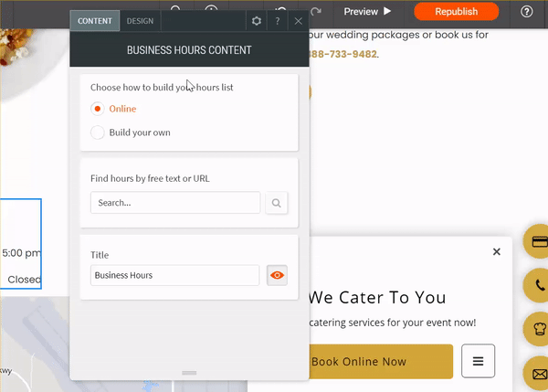Screen dimensions: 548x392
Task: Switch to the Content tab
Action: pos(95,21)
